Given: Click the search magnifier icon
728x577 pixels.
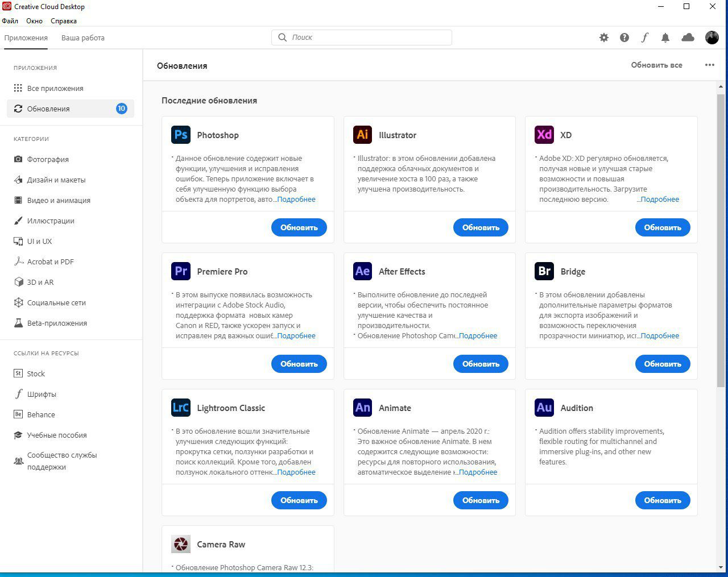Looking at the screenshot, I should (282, 38).
